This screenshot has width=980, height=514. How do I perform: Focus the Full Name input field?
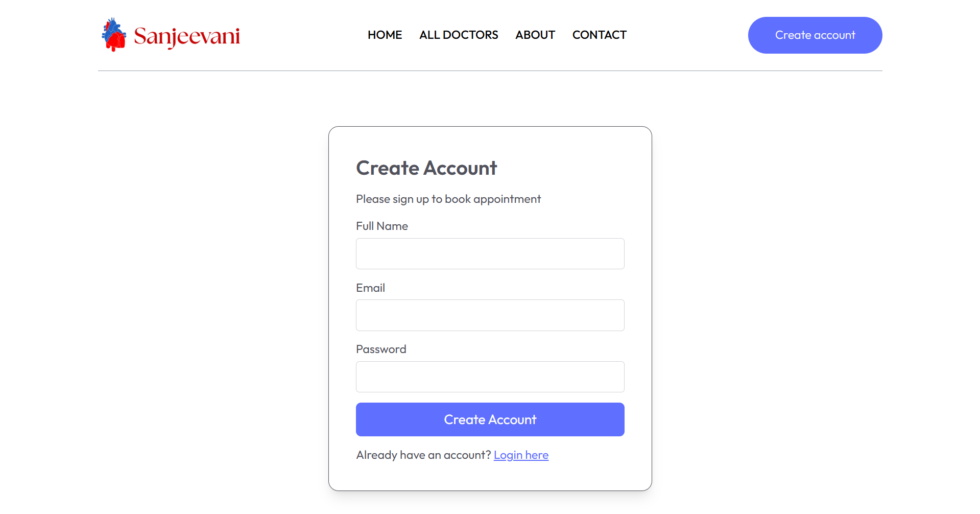pyautogui.click(x=490, y=253)
